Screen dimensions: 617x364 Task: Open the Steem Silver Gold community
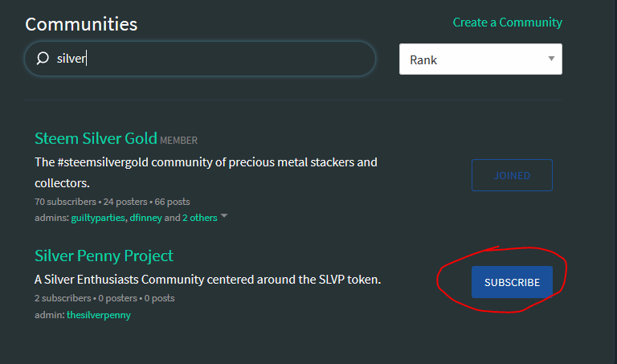pos(96,138)
